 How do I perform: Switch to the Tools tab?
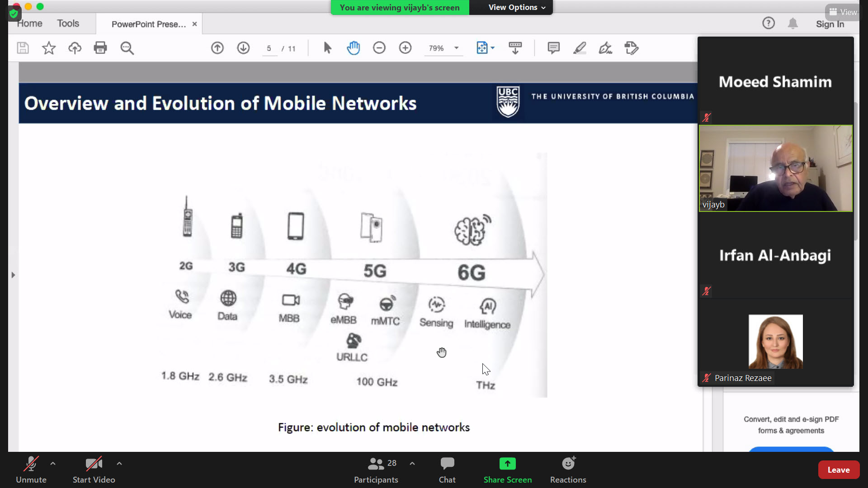68,23
